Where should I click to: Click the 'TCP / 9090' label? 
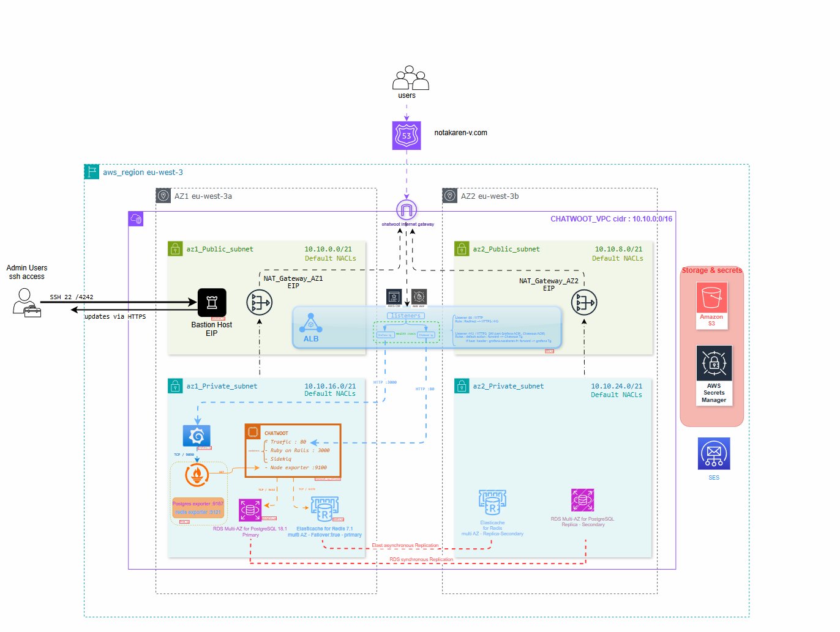pos(184,455)
